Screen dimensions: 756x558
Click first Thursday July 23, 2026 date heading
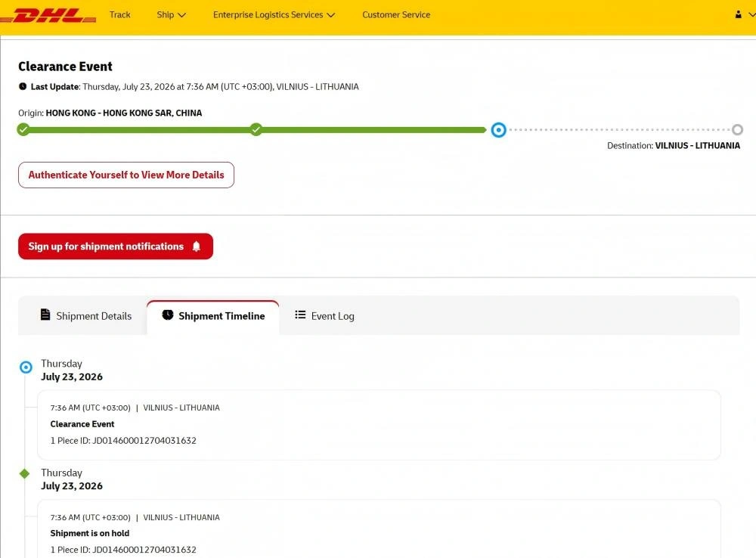pyautogui.click(x=71, y=370)
